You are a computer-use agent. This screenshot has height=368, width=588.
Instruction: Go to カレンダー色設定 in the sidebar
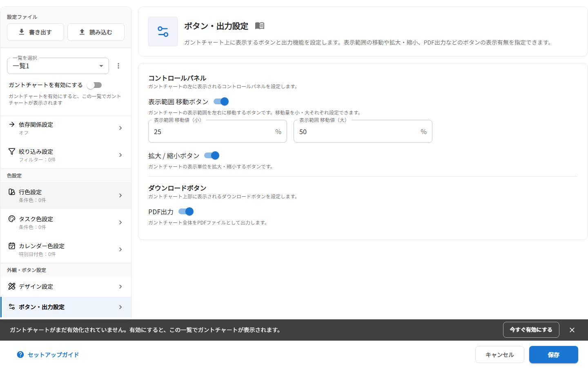point(66,249)
